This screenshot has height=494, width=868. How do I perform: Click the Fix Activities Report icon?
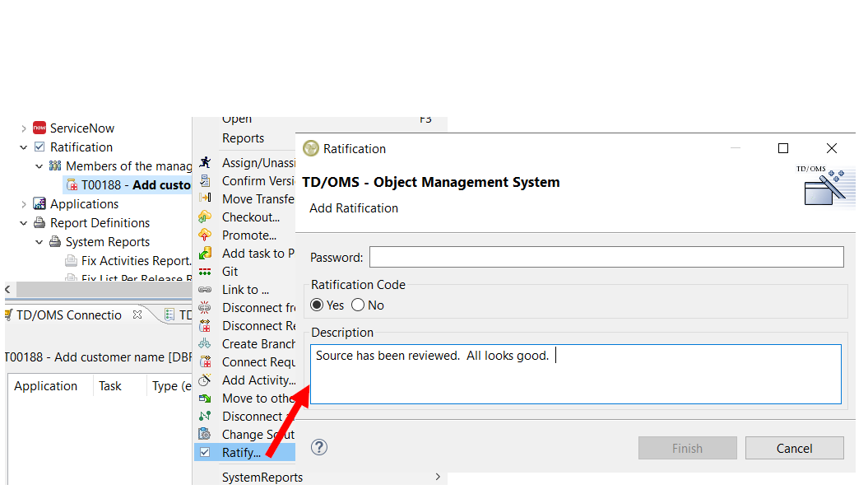coord(71,260)
